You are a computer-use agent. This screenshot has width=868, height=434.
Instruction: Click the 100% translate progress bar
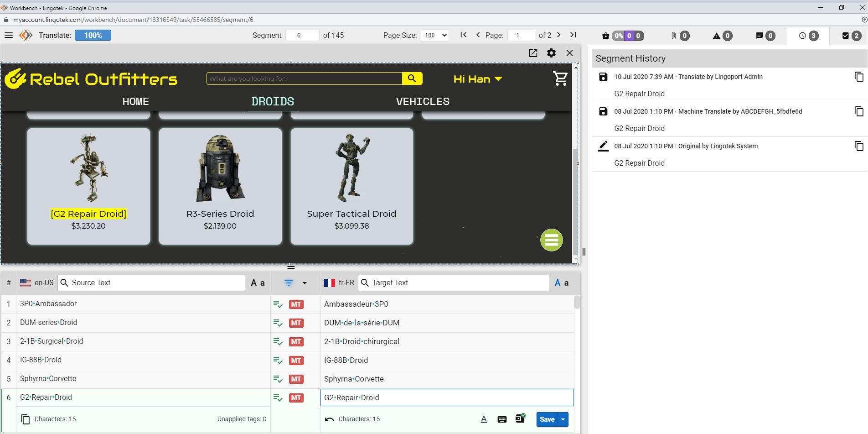point(93,35)
